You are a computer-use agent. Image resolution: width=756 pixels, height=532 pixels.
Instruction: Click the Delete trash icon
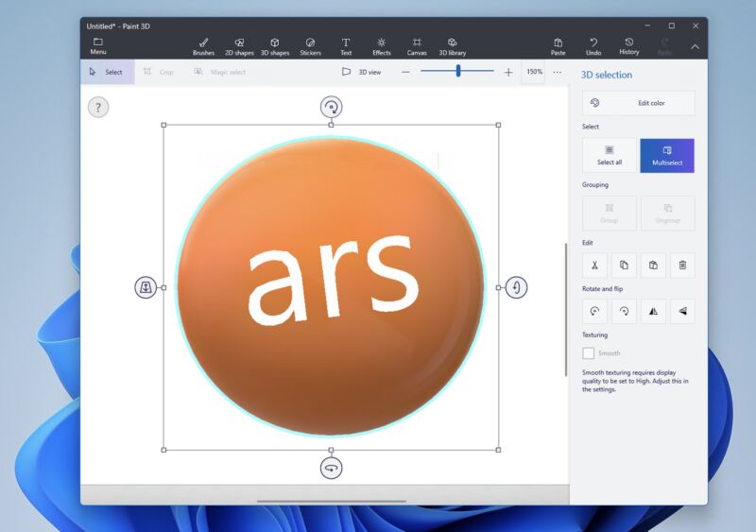pos(682,266)
